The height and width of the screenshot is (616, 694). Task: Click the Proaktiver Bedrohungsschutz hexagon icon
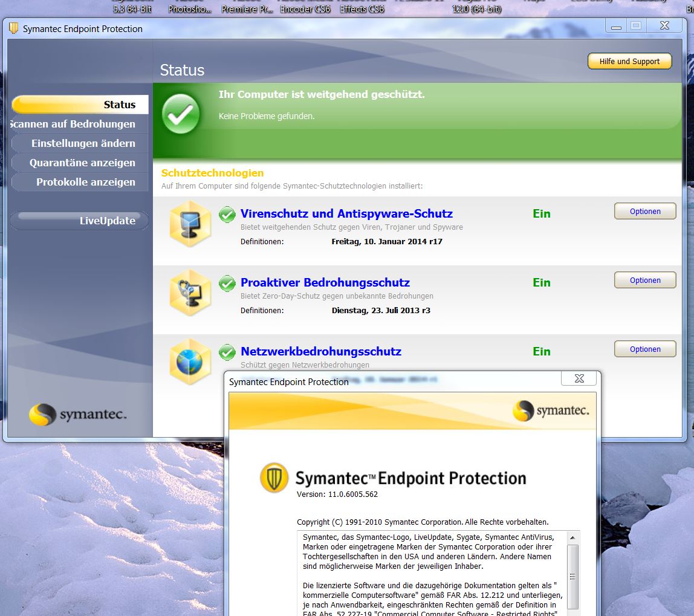tap(190, 293)
